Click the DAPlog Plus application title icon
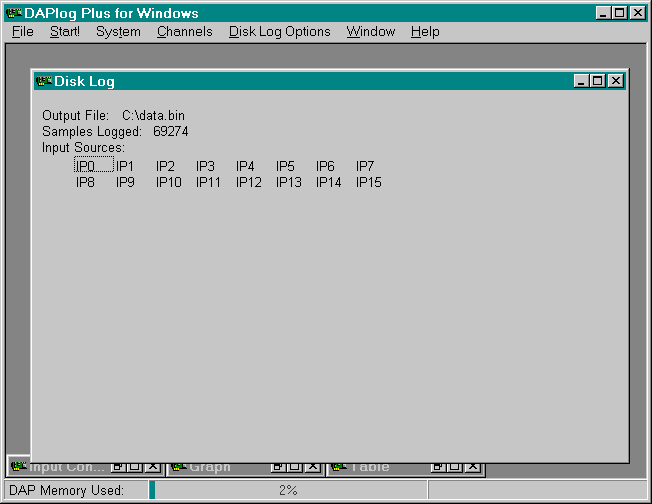 [x=14, y=13]
